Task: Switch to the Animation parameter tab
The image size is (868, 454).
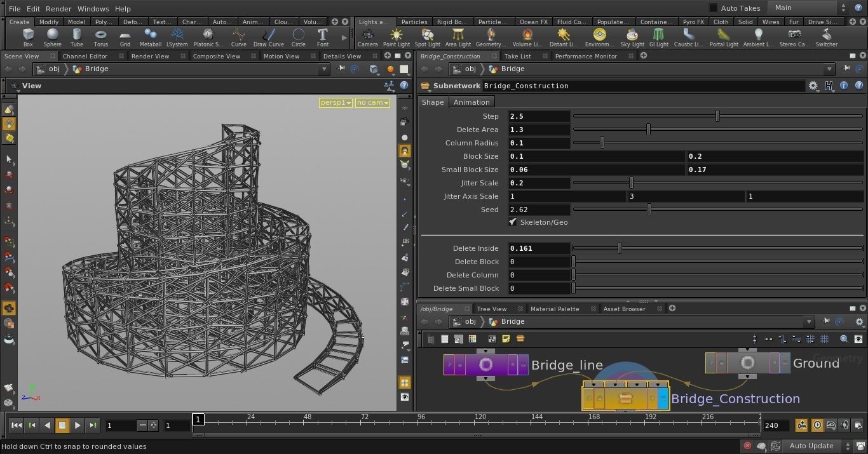Action: coord(471,102)
